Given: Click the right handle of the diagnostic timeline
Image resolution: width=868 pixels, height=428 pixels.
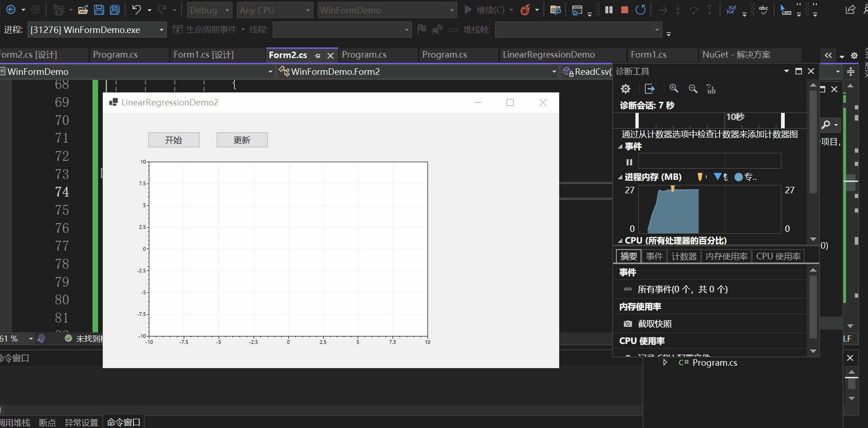Looking at the screenshot, I should pos(783,120).
